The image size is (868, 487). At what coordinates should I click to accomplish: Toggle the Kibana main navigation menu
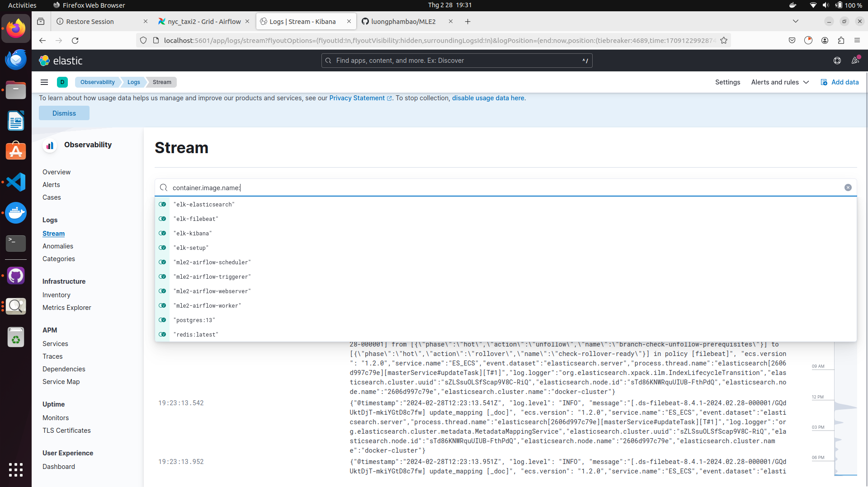click(44, 82)
